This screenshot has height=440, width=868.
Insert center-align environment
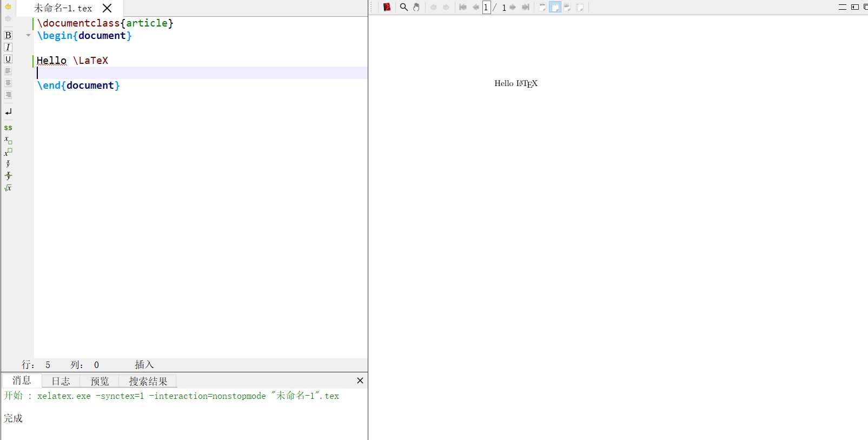tap(8, 83)
